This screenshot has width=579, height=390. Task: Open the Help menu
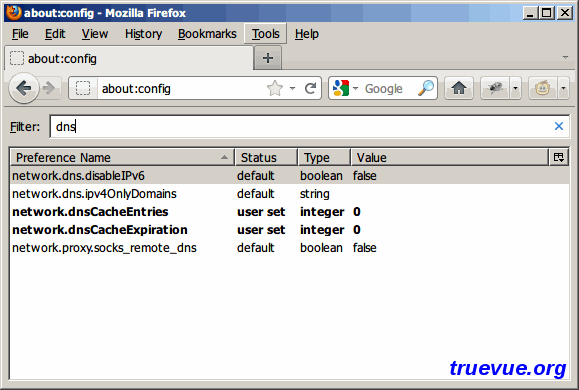[x=306, y=34]
